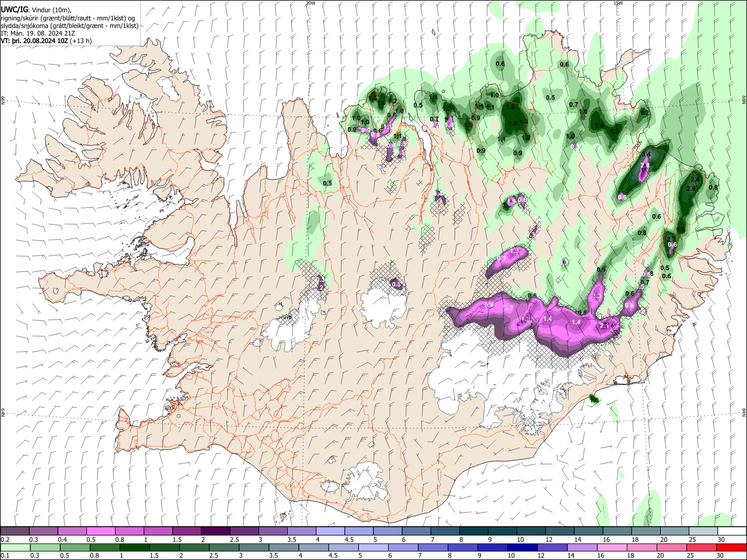The width and height of the screenshot is (747, 560).
Task: Select the dark plum 0.2–0.3 snow swatch
Action: pos(15,531)
